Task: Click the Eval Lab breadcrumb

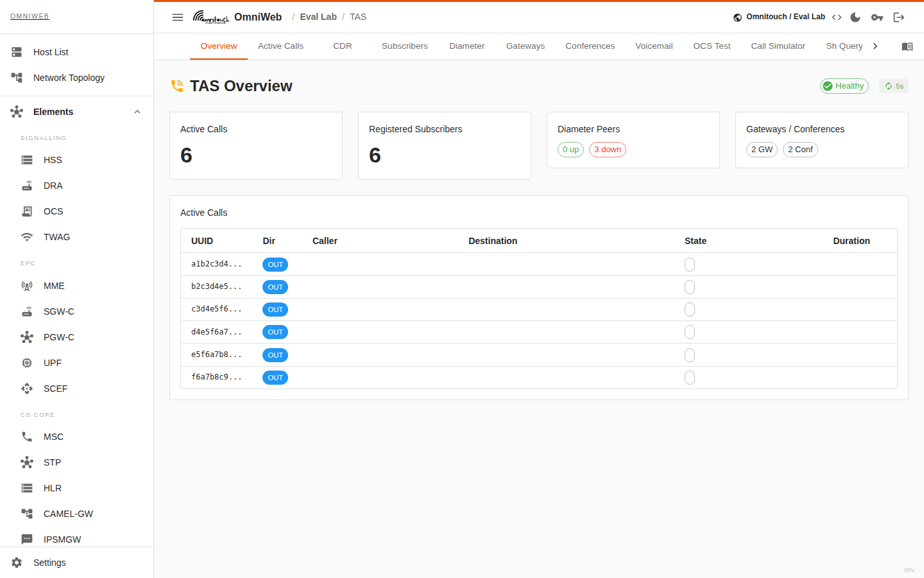Action: (x=318, y=17)
